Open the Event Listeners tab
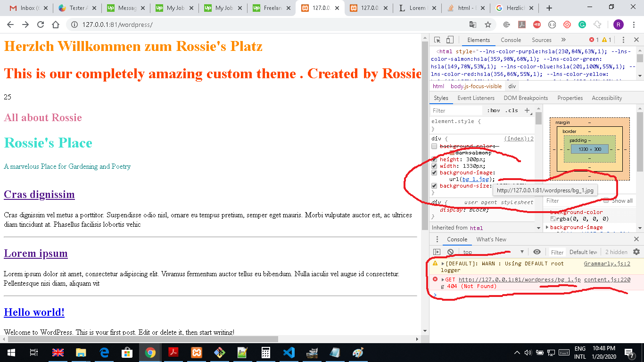Viewport: 644px width, 362px height. (x=476, y=98)
